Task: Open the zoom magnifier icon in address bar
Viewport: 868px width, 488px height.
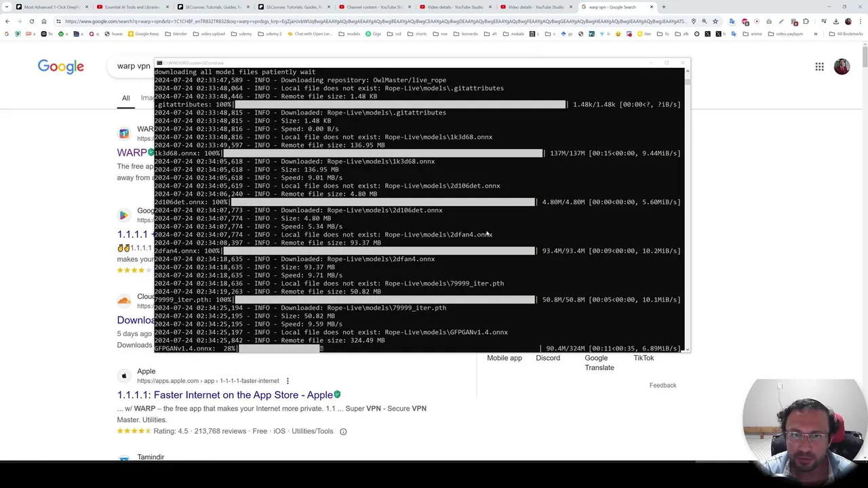Action: (x=704, y=21)
